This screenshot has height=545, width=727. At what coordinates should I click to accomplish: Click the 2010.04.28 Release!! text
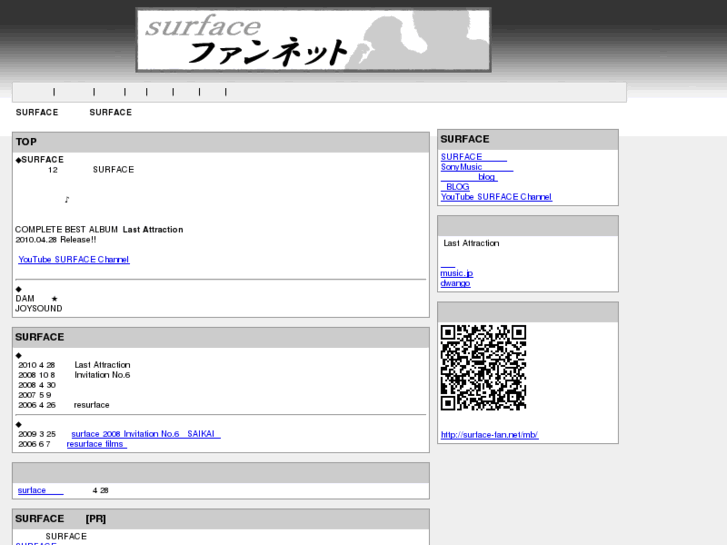click(56, 240)
